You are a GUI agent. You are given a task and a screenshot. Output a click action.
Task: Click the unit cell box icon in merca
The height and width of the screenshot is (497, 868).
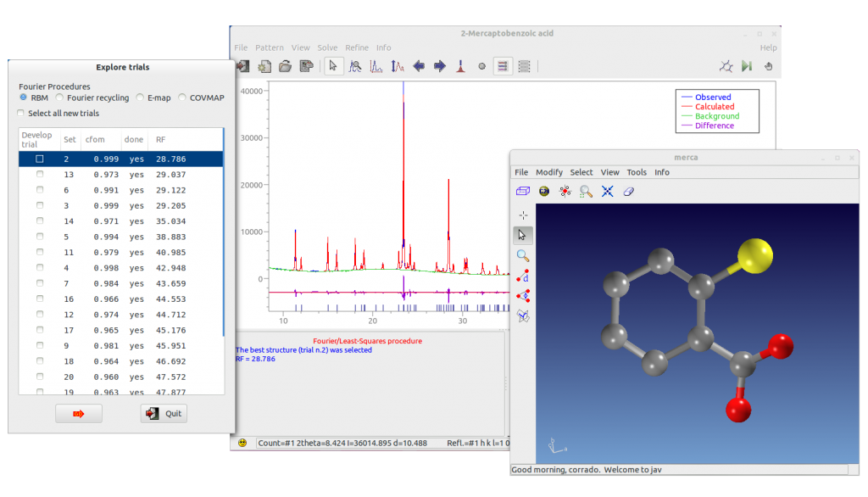(522, 191)
